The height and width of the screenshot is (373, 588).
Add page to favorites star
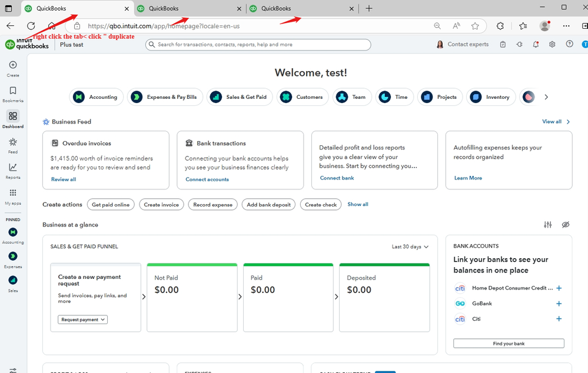[x=475, y=26]
